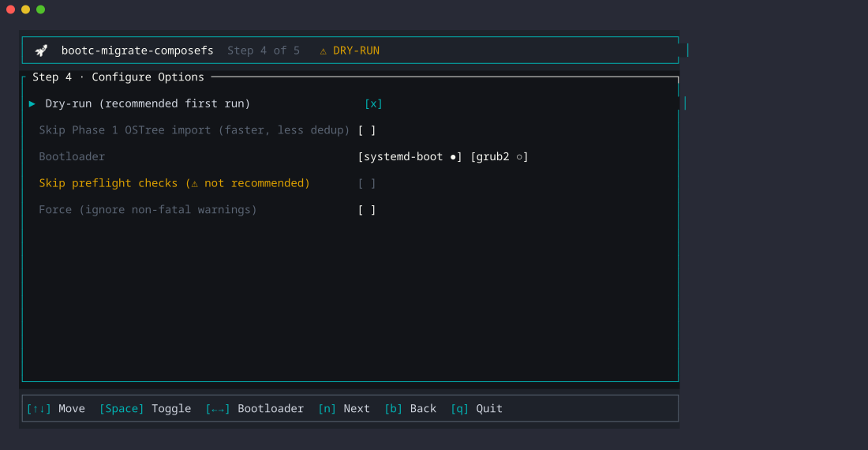Screen dimensions: 868x450
Task: Click the DRY-RUN warning triangle icon
Action: click(324, 51)
